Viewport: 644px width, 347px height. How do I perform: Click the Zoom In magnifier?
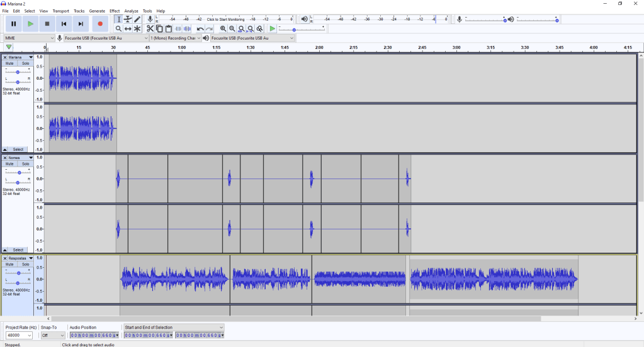[223, 29]
